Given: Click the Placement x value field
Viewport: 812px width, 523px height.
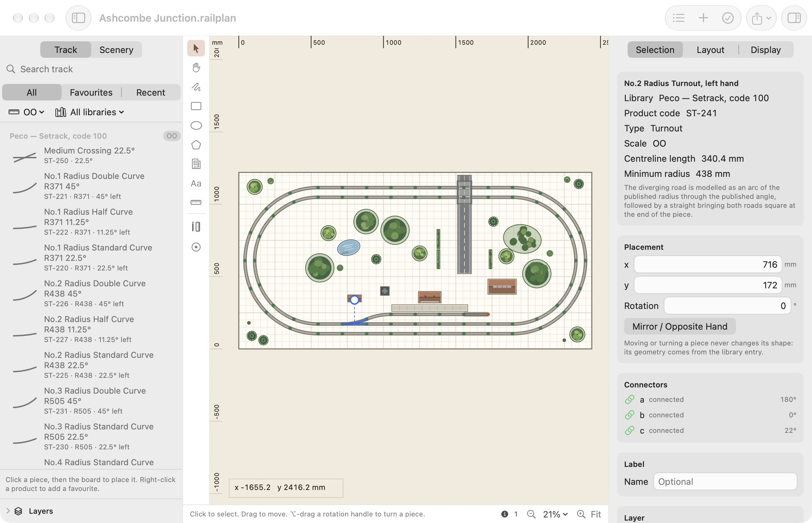Looking at the screenshot, I should 708,265.
